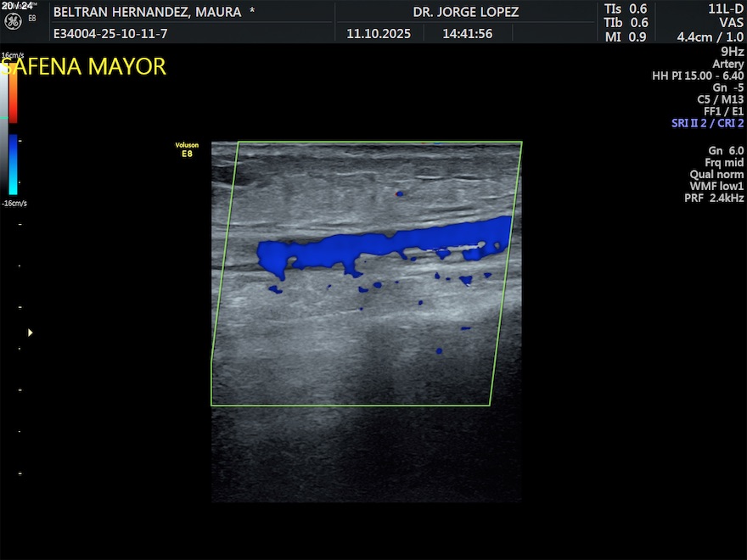747x560 pixels.
Task: Click the 20 / 24 frame counter
Action: pyautogui.click(x=17, y=5)
